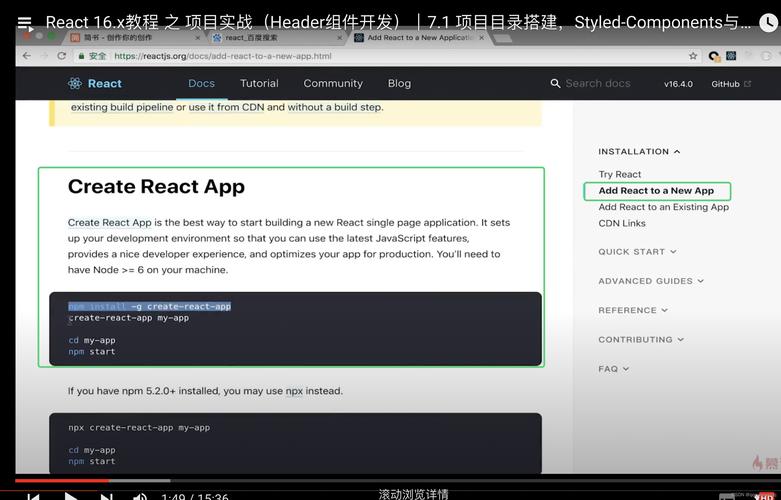
Task: Open HD quality settings
Action: coord(765,497)
